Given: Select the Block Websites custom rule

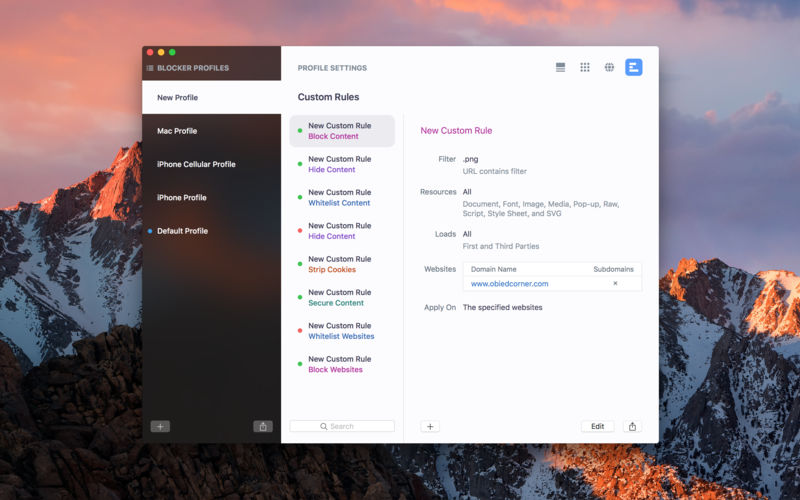Looking at the screenshot, I should (x=342, y=364).
